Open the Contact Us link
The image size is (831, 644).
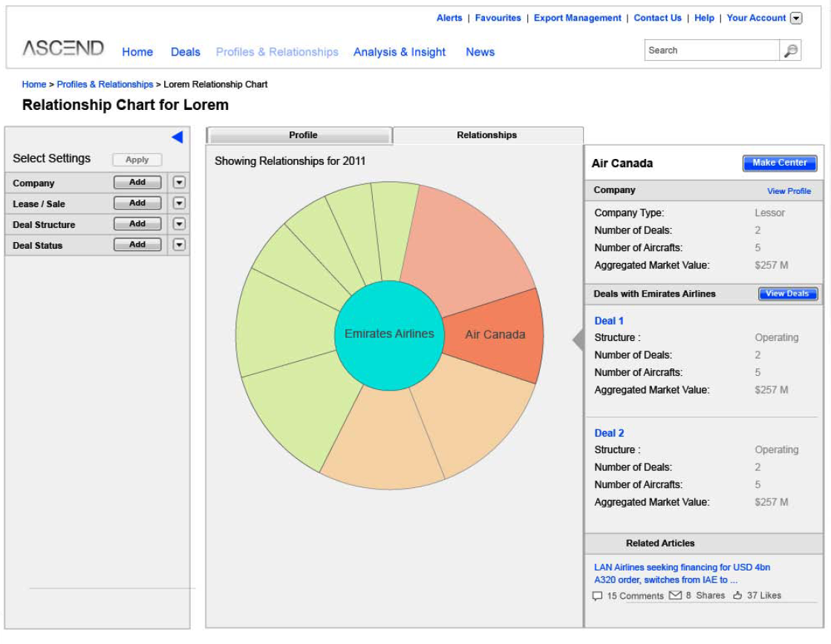[658, 18]
